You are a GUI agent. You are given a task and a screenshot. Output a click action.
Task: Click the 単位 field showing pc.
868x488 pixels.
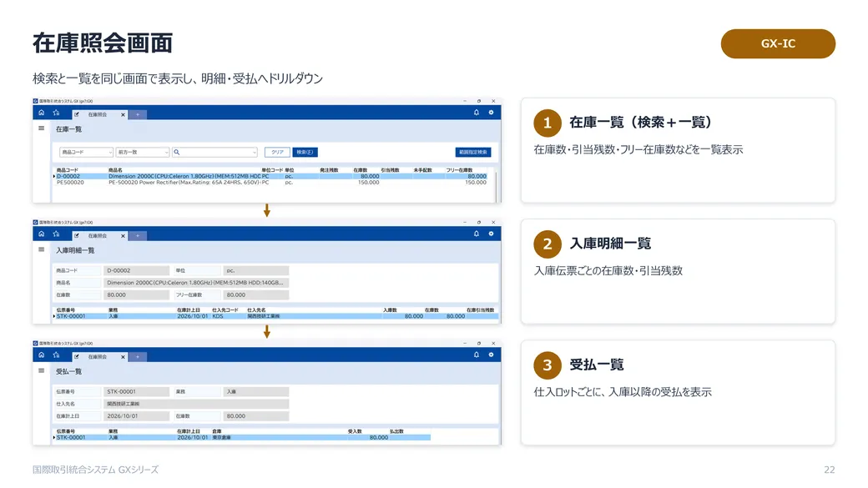coord(255,270)
